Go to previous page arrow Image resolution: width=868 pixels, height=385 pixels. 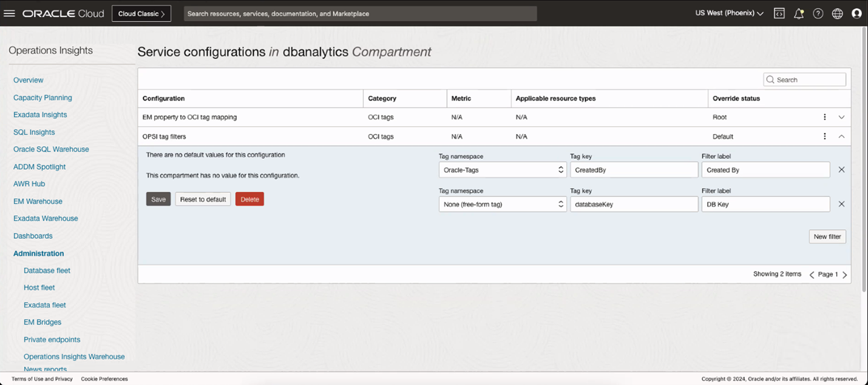812,275
